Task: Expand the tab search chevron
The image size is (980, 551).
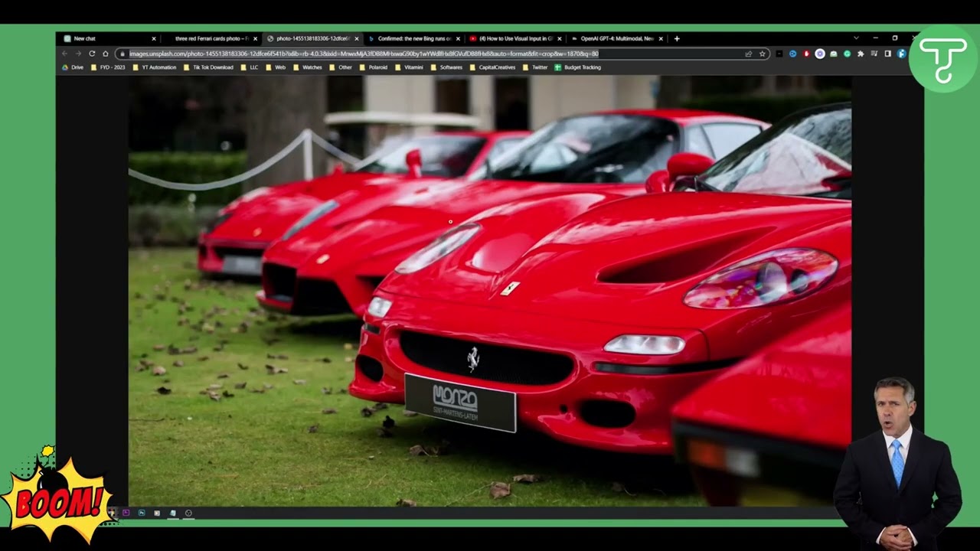Action: [x=855, y=38]
